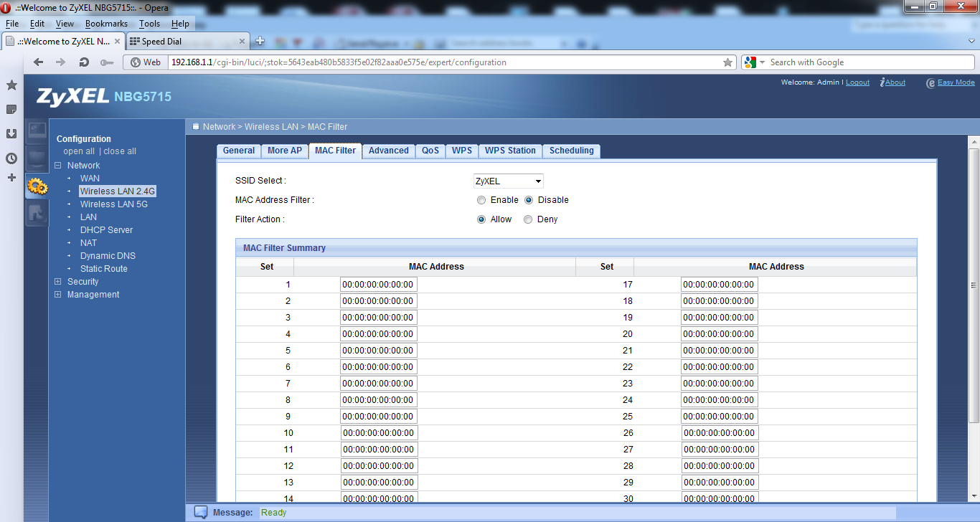The height and width of the screenshot is (522, 980).
Task: Close the ZyXEL Welcome tab
Action: point(118,42)
